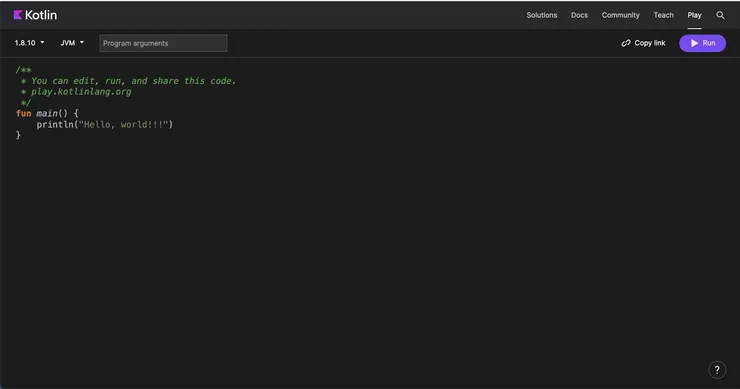Open the search magnifier icon
This screenshot has width=740, height=389.
click(x=720, y=15)
